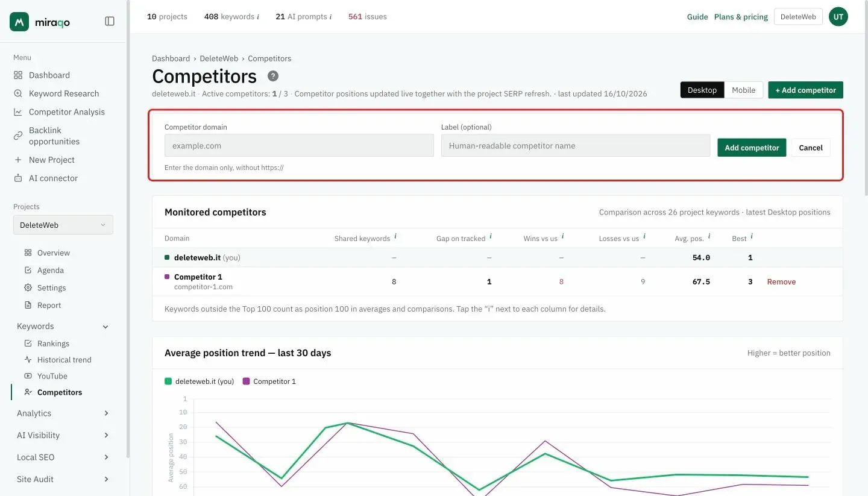Image resolution: width=868 pixels, height=496 pixels.
Task: Click the Dashboard grid icon in menu
Action: click(18, 75)
